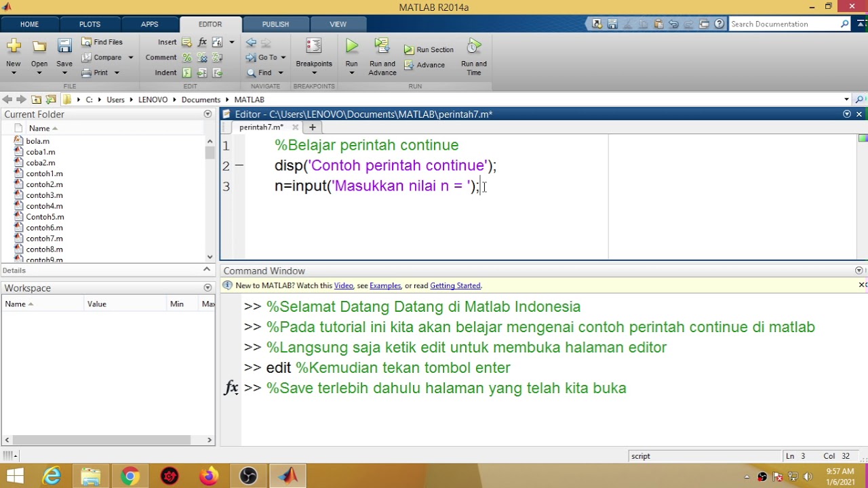Click Run and Time
868x488 pixels.
coord(474,56)
